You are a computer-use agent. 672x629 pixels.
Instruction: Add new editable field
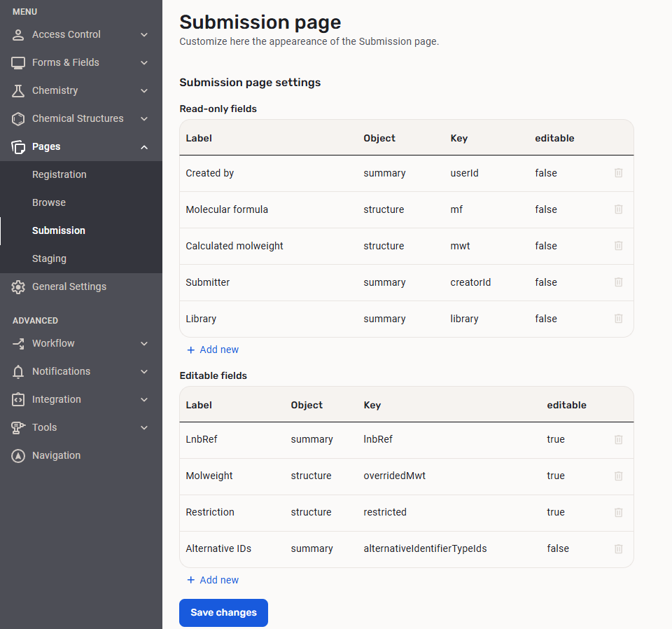pyautogui.click(x=213, y=580)
